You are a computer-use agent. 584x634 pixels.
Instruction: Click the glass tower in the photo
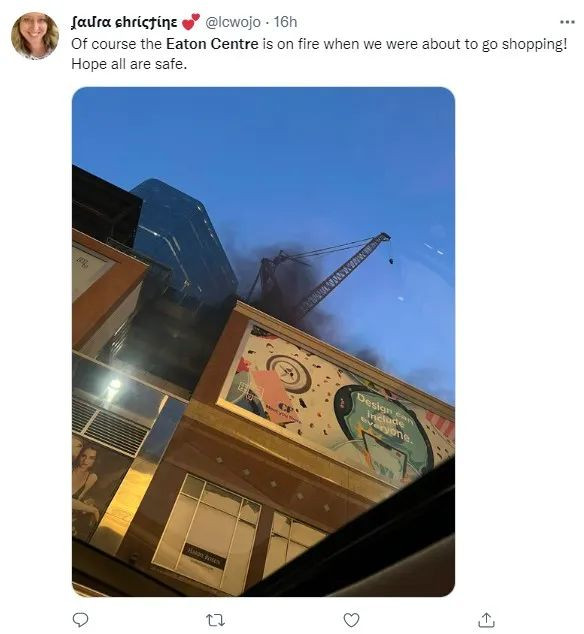[182, 243]
